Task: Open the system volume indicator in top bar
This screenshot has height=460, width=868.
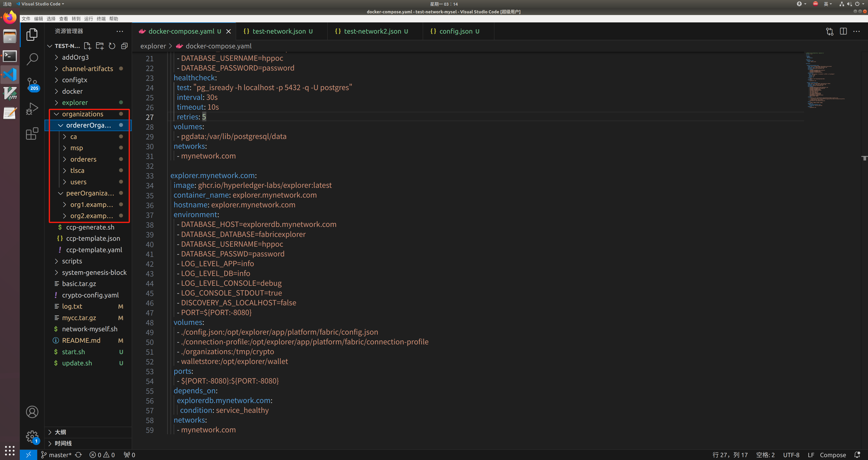Action: pyautogui.click(x=849, y=4)
